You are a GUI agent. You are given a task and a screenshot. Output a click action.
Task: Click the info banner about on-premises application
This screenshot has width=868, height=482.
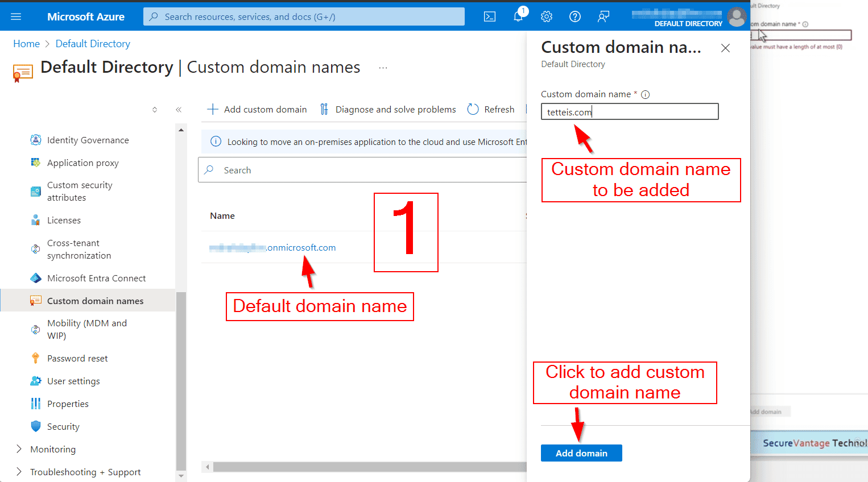pos(364,142)
